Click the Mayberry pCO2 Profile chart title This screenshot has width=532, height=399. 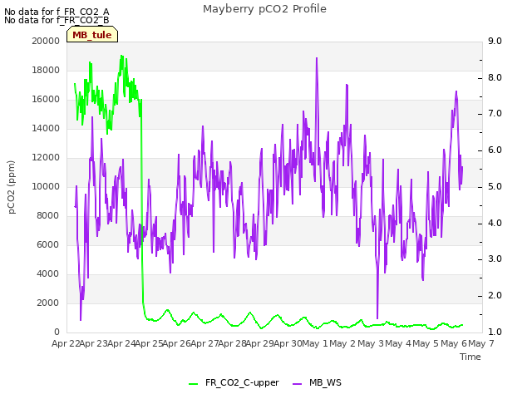click(264, 9)
